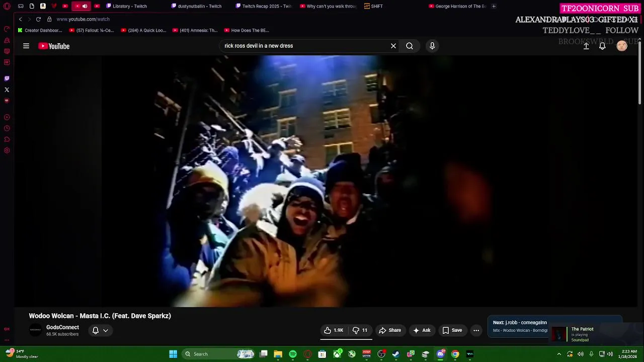The width and height of the screenshot is (644, 362).
Task: Open Twitch panel in Opera sidebar
Action: tap(7, 78)
